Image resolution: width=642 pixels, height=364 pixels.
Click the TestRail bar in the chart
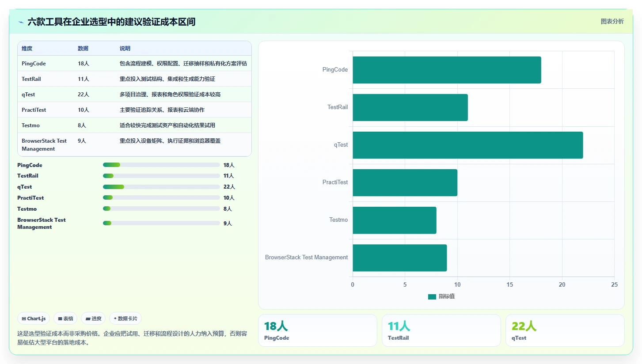[x=410, y=107]
